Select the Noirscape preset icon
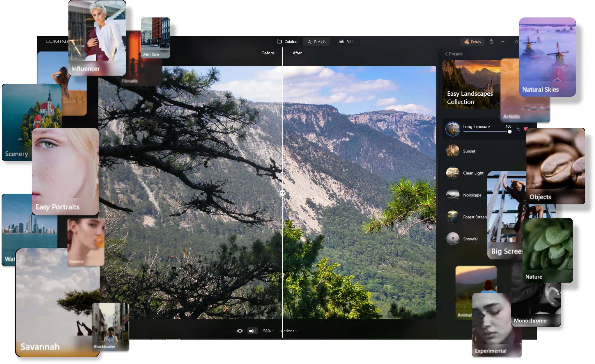595x364 pixels. 453,195
